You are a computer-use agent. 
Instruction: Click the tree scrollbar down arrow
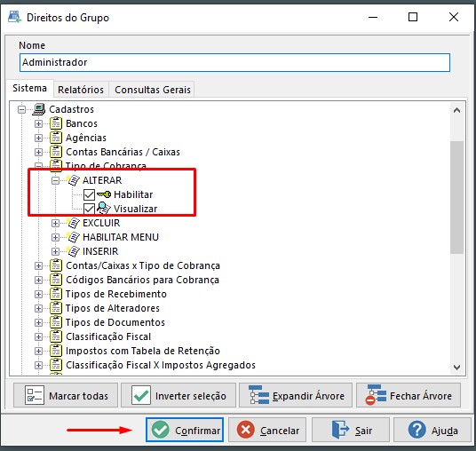pyautogui.click(x=456, y=368)
